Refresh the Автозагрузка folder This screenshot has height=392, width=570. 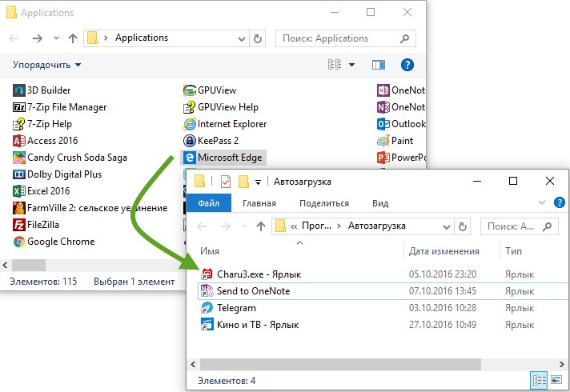(x=463, y=226)
